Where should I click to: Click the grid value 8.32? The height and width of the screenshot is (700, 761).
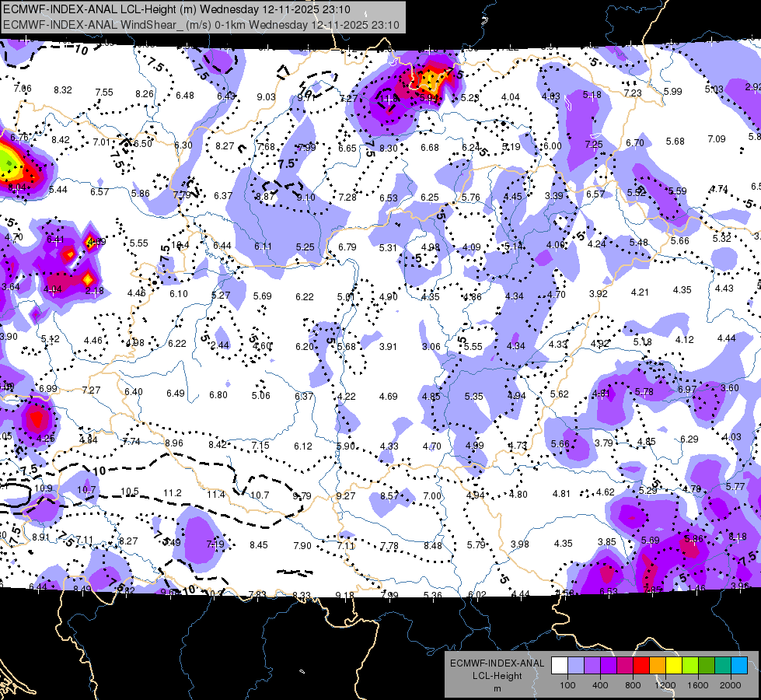click(x=63, y=89)
